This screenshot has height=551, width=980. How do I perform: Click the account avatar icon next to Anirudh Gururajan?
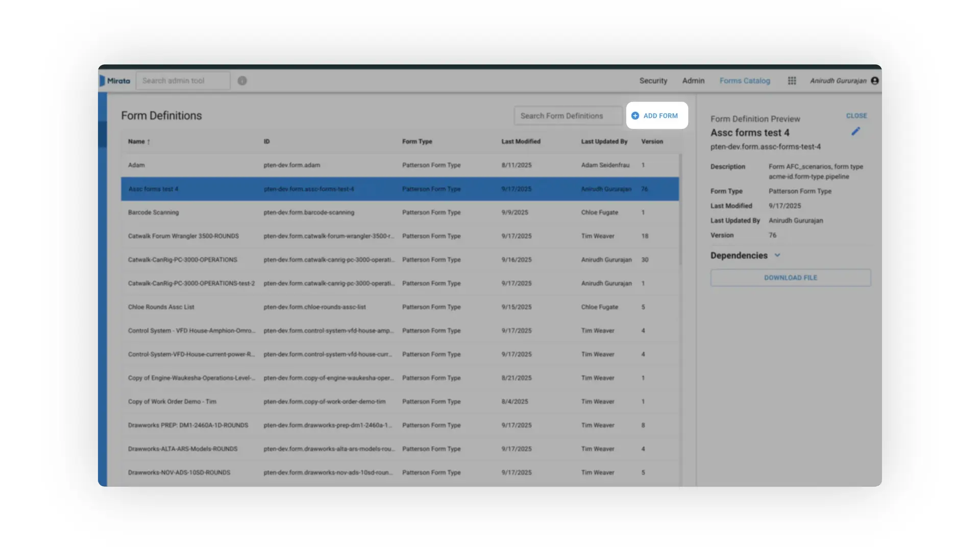pyautogui.click(x=875, y=81)
